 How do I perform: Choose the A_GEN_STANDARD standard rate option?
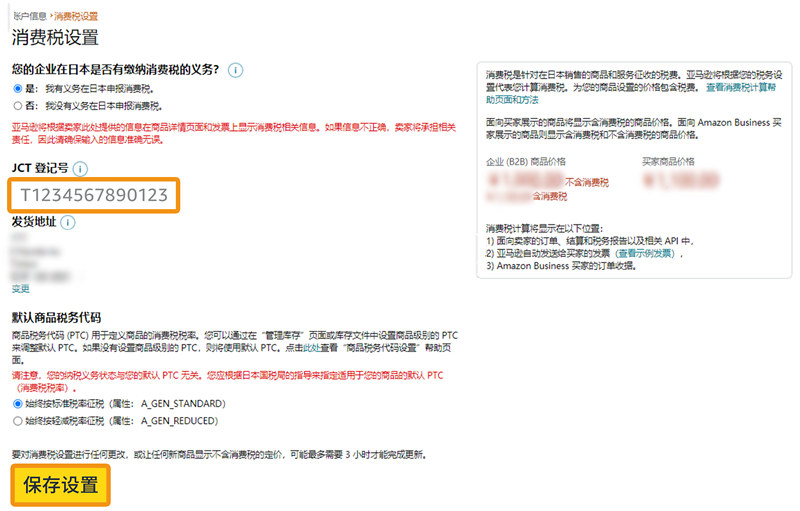[x=17, y=403]
